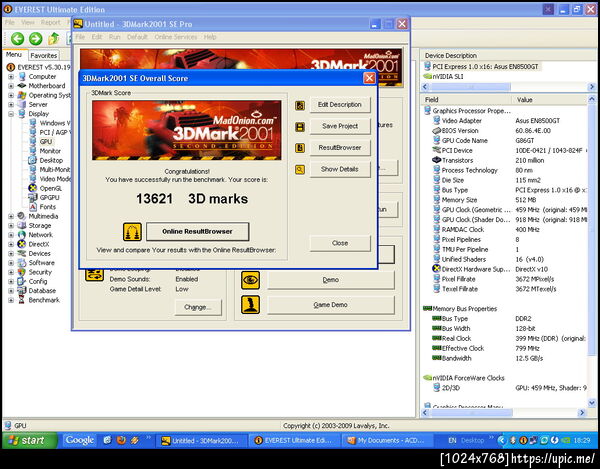Click the Game Demo button
This screenshot has width=600, height=469.
click(331, 305)
